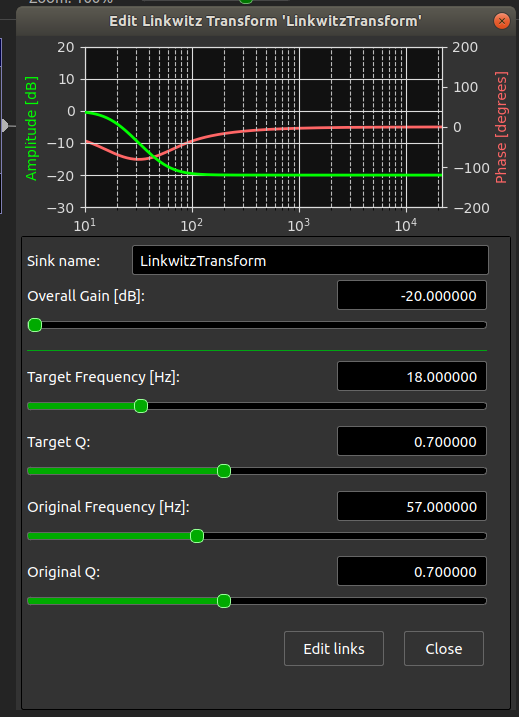Click the 'Original Q:' label

click(64, 572)
